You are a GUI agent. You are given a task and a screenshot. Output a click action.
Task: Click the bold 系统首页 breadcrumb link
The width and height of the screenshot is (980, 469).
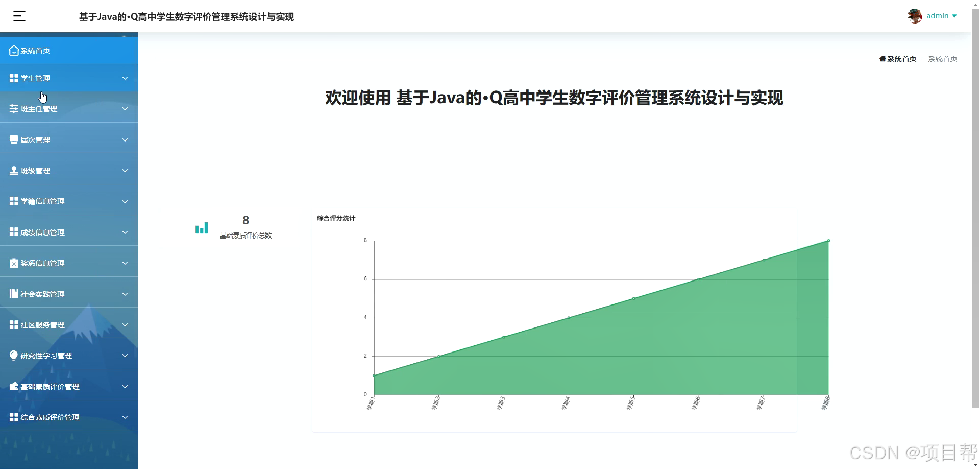coord(902,59)
